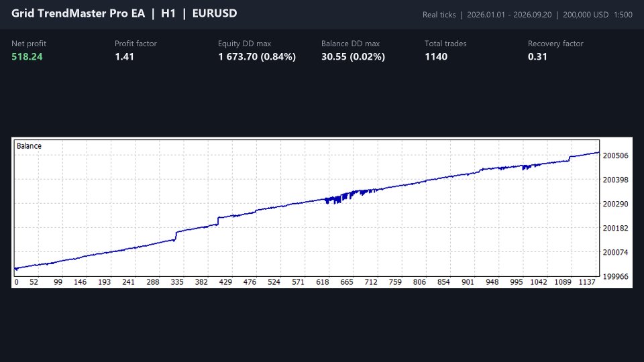The width and height of the screenshot is (644, 362).
Task: Select the Total trades label
Action: click(445, 44)
